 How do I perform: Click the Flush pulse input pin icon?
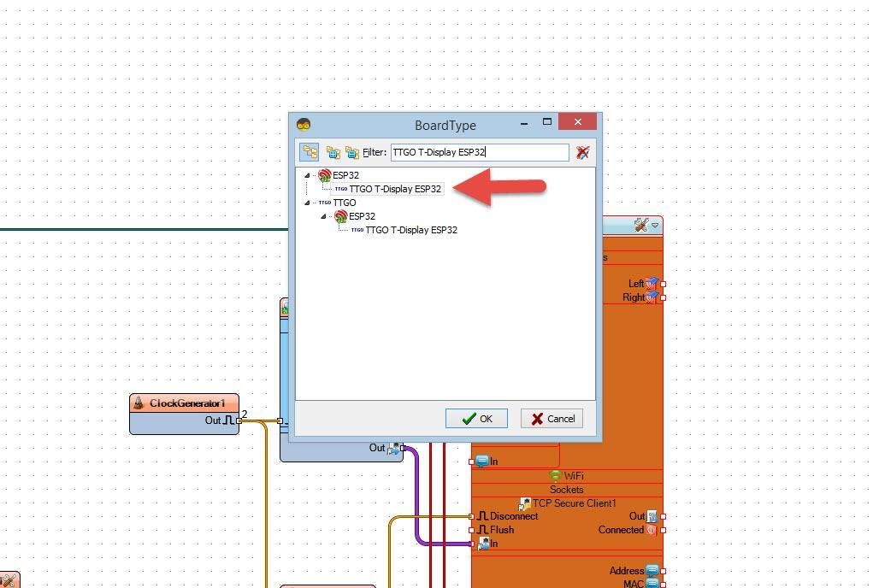481,530
